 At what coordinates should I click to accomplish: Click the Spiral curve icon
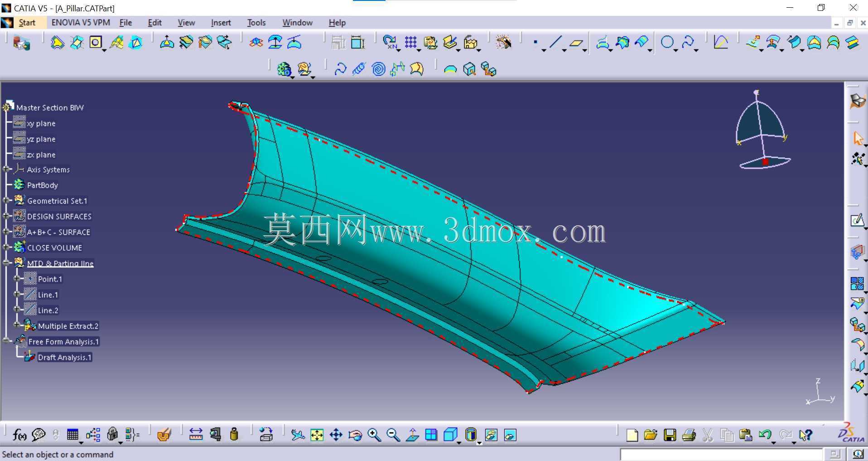tap(378, 69)
